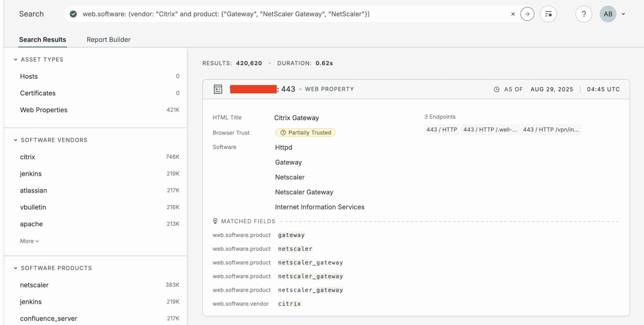644x325 pixels.
Task: Open the search settings filter icon
Action: click(x=548, y=14)
